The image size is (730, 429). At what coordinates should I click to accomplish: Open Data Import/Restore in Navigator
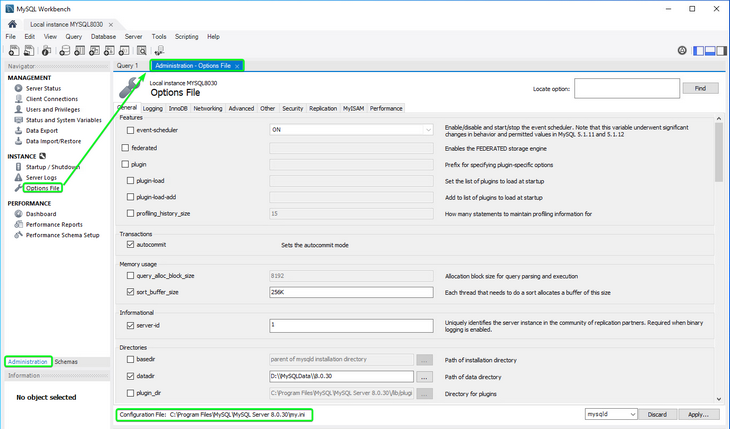pyautogui.click(x=53, y=141)
